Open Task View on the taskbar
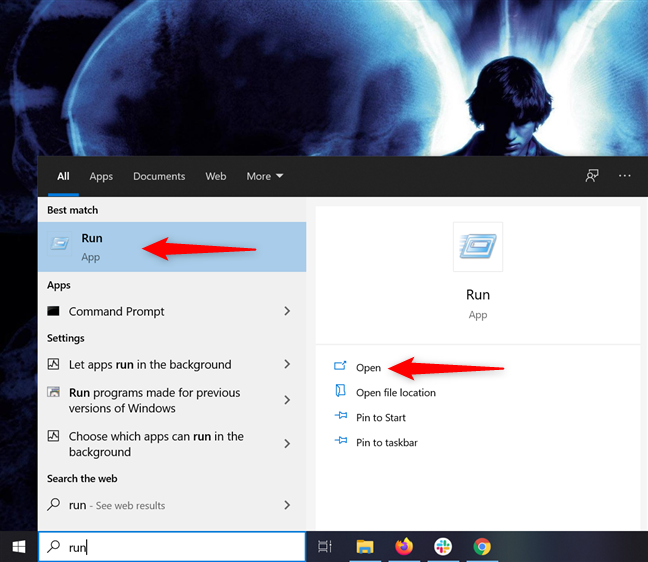 pos(325,547)
